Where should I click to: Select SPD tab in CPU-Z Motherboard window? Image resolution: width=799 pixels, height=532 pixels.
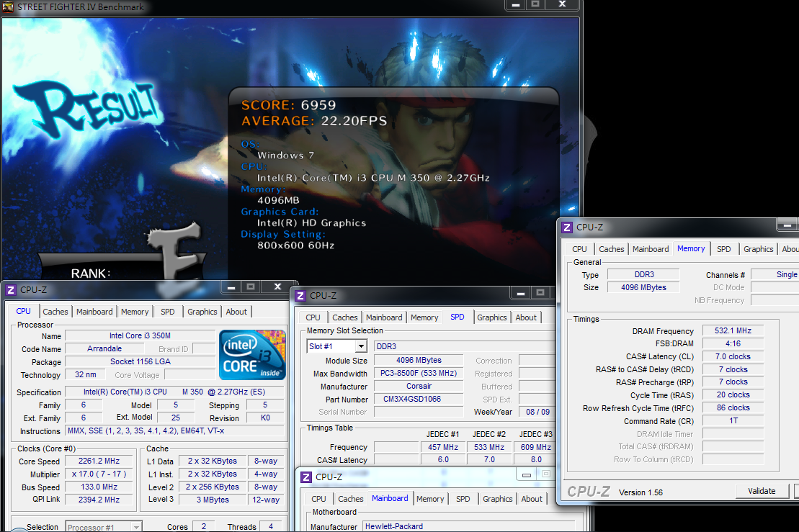tap(463, 499)
